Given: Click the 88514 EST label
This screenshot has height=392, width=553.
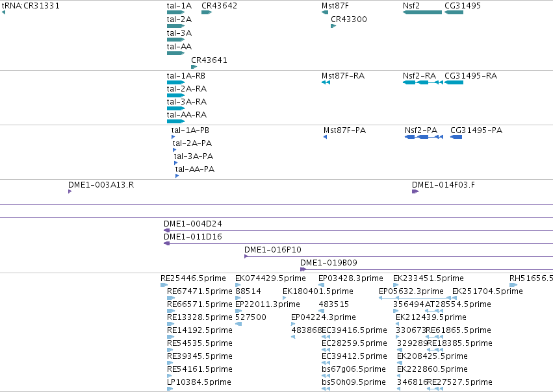Looking at the screenshot, I should (x=248, y=291).
